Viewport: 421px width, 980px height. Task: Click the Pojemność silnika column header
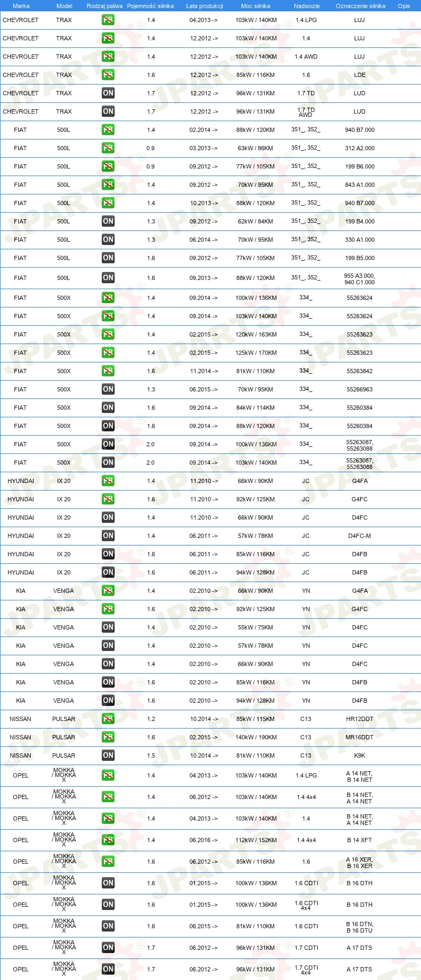coord(151,6)
